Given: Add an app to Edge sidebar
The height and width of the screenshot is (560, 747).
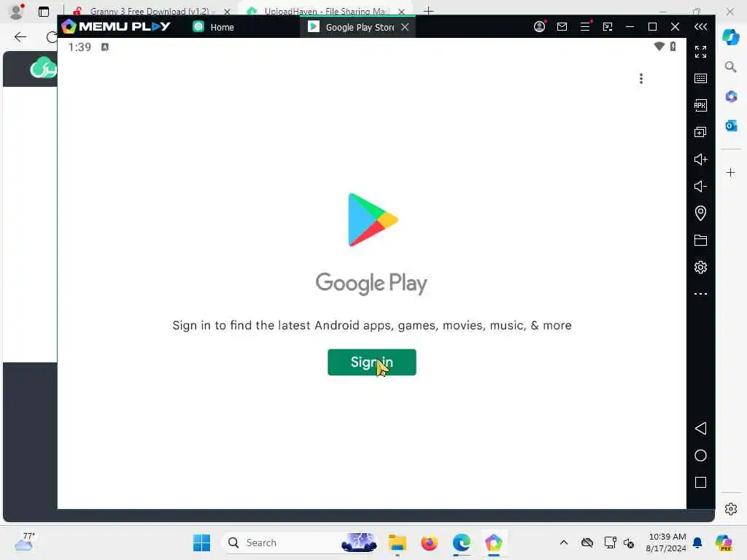Looking at the screenshot, I should pos(731,172).
